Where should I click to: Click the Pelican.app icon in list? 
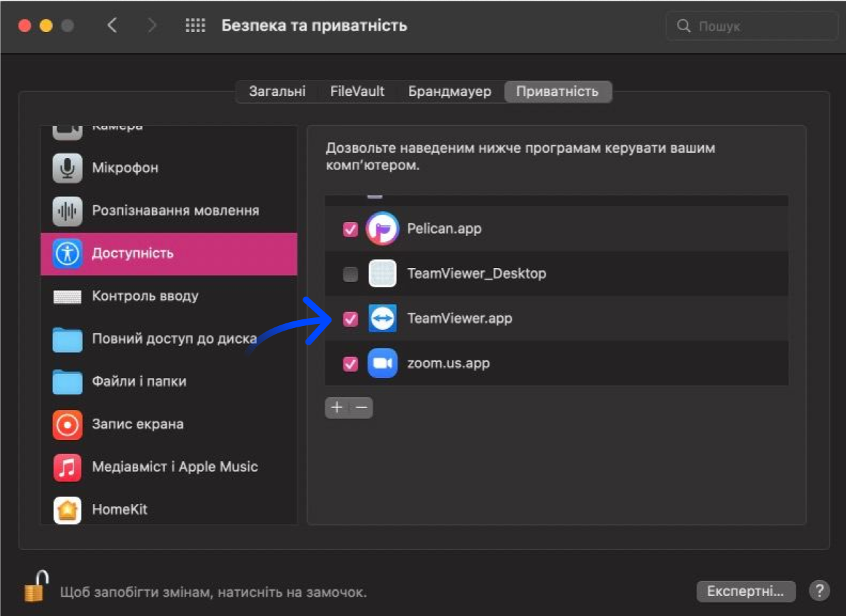pos(382,229)
